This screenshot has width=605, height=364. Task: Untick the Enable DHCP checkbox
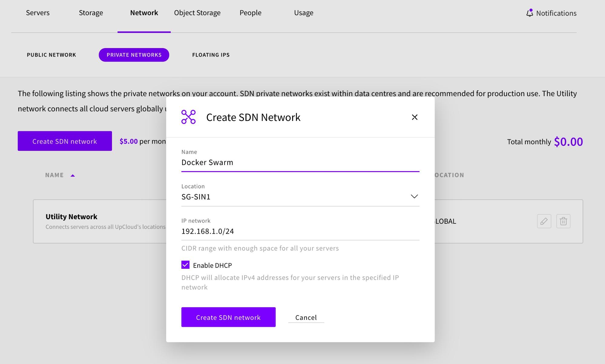[186, 265]
